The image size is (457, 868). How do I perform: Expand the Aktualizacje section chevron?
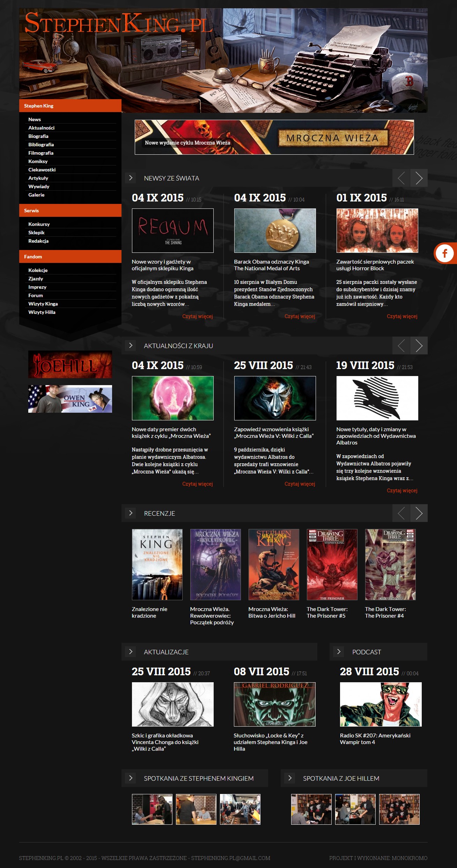(131, 652)
